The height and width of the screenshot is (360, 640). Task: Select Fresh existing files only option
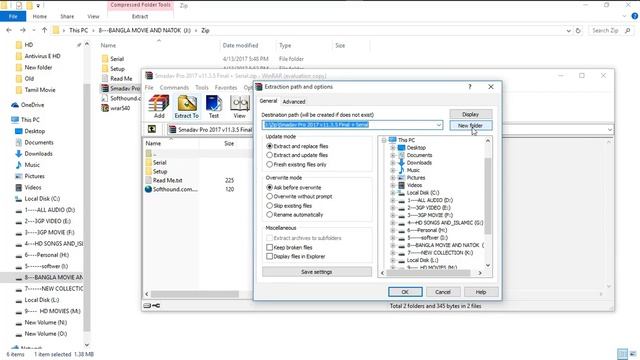[269, 164]
